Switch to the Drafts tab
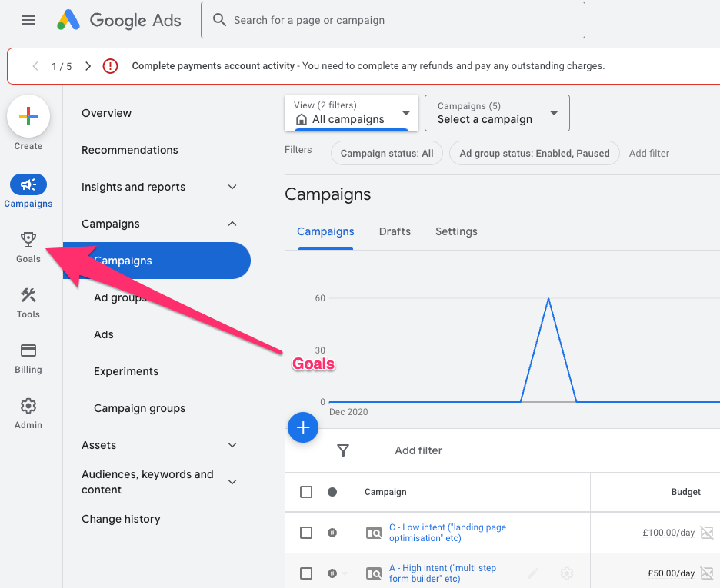 395,231
